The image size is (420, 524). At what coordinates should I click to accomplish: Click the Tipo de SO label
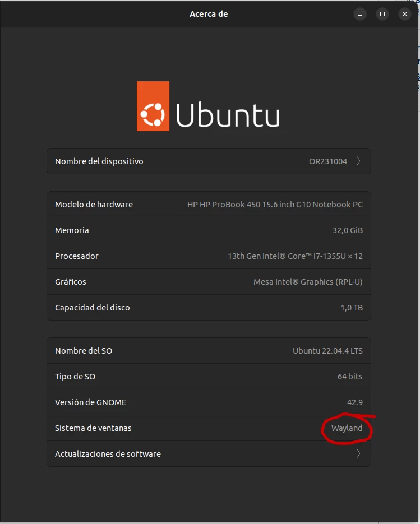(75, 376)
